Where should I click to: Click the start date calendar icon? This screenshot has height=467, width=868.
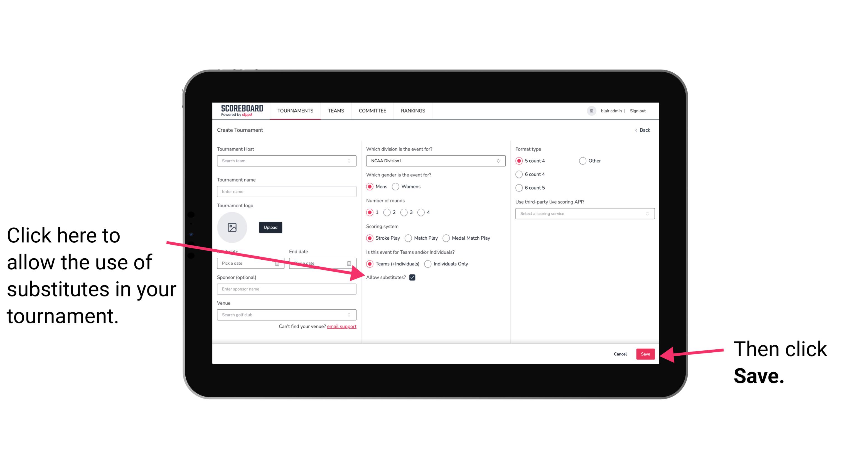coord(279,263)
